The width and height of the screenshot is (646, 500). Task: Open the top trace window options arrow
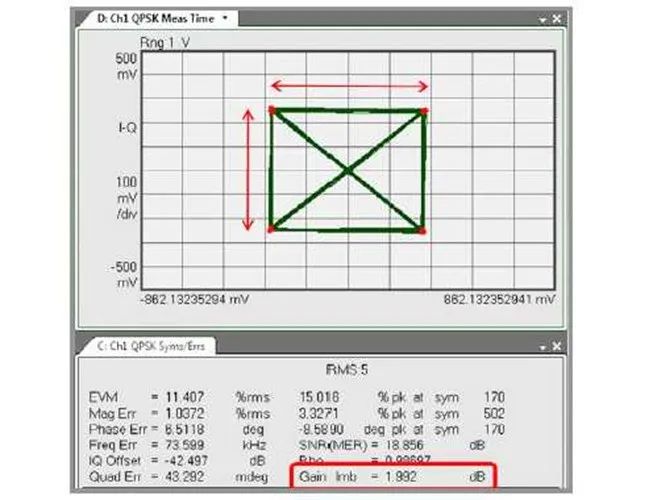543,18
